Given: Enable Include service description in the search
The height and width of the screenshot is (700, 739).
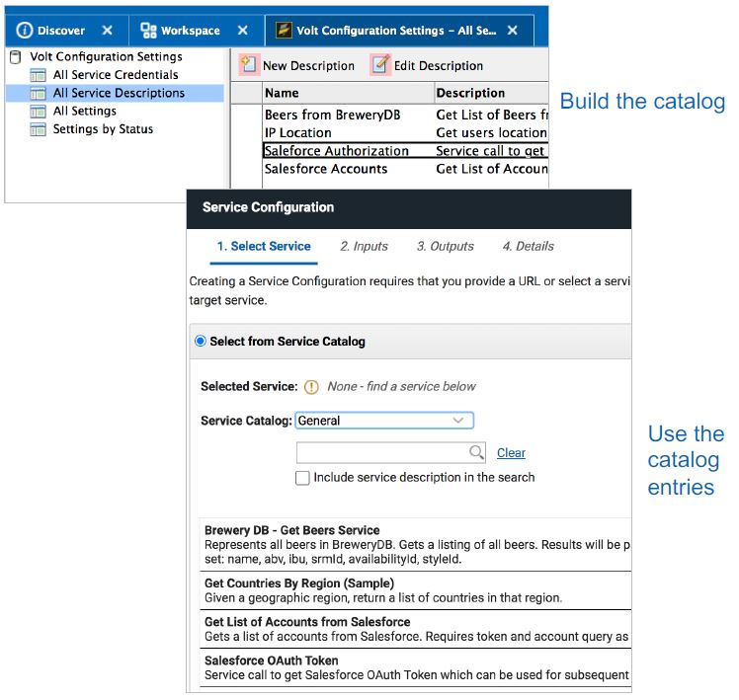Looking at the screenshot, I should coord(302,478).
